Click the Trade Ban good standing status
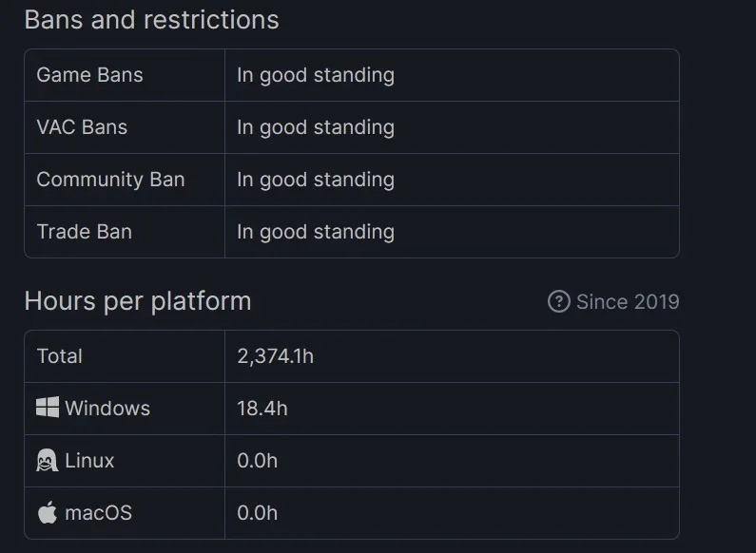 click(316, 233)
